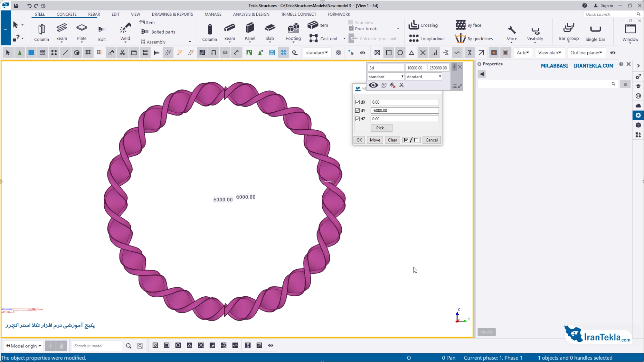Select rebar By guidelines tool

point(474,39)
